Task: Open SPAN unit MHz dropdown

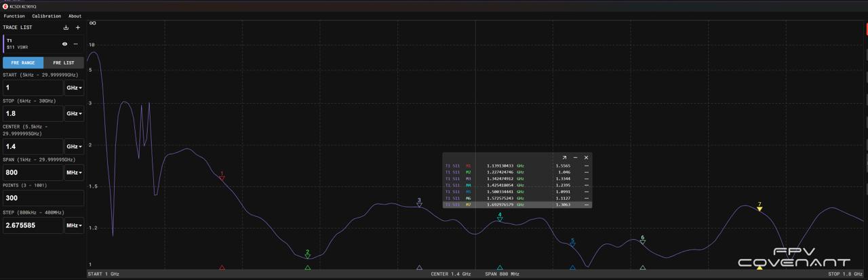Action: (74, 172)
